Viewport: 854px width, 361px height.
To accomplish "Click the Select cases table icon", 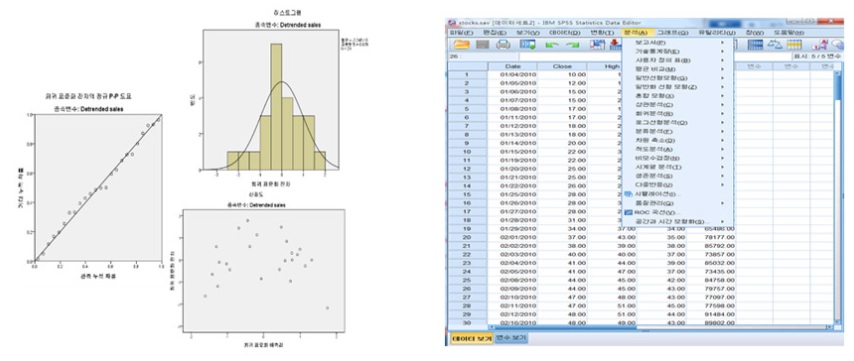I will coord(794,45).
